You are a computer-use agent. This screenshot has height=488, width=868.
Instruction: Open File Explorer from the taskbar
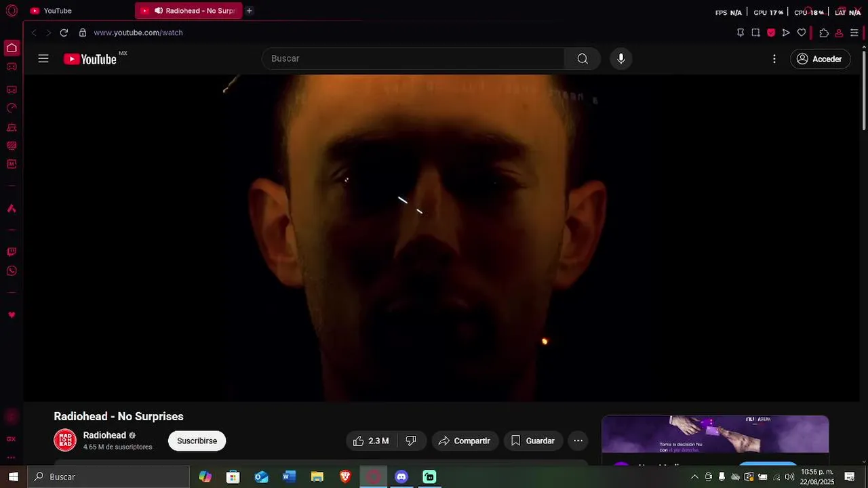click(317, 477)
